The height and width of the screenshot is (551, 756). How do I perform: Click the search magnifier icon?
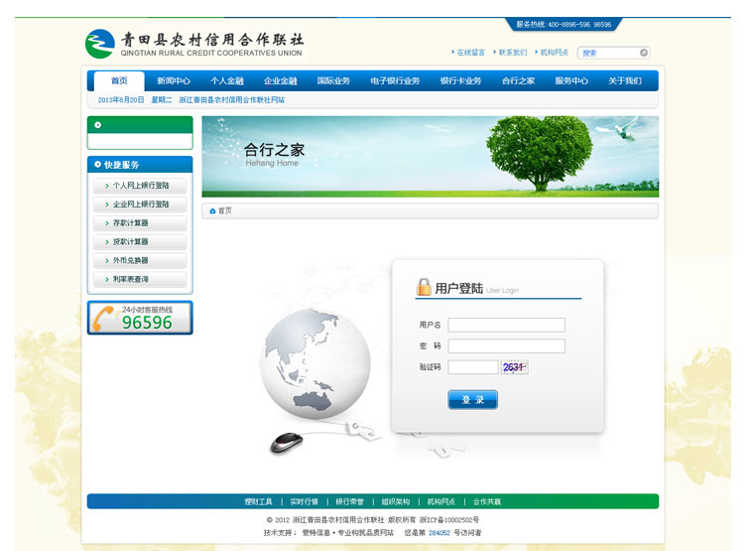(x=644, y=53)
